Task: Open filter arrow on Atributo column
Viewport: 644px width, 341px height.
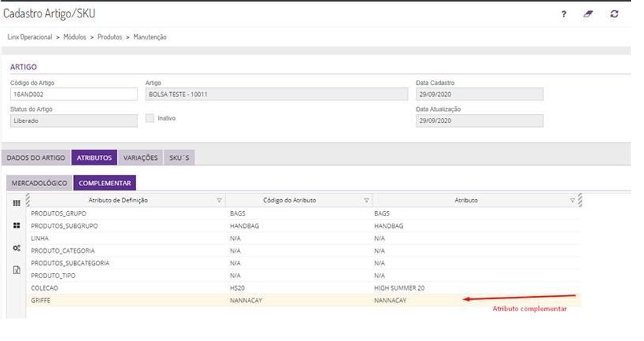Action: coord(572,201)
